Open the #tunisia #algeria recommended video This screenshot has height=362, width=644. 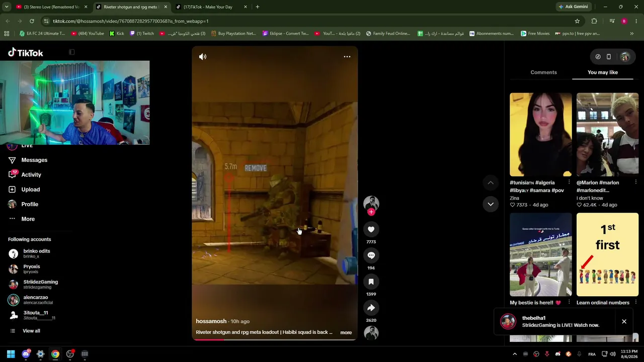(x=541, y=135)
